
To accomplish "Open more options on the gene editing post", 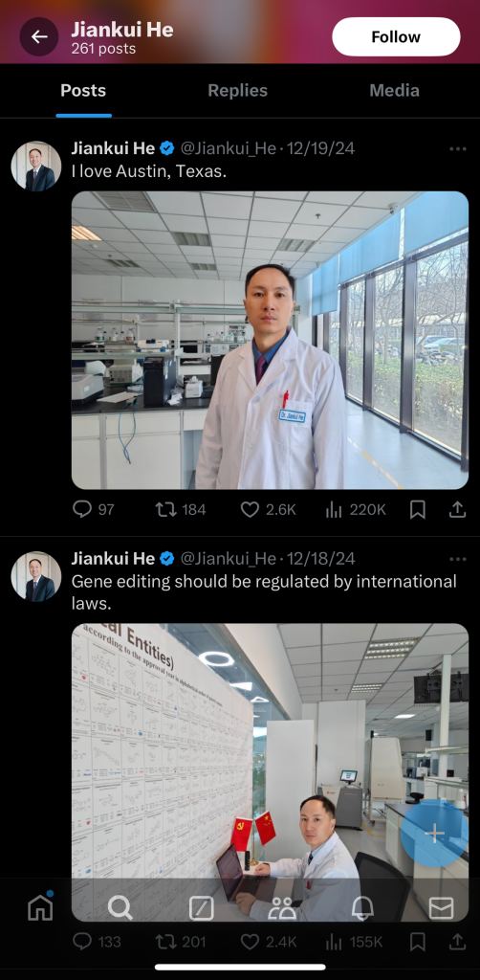I will coord(457,559).
